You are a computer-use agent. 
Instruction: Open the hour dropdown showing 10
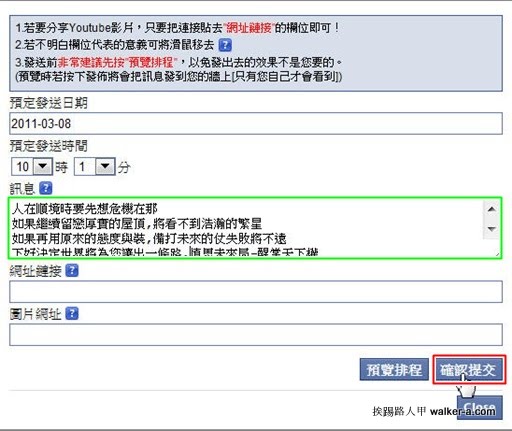[x=43, y=166]
